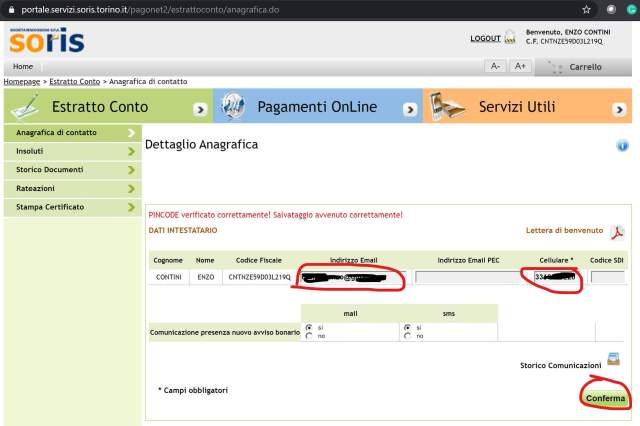Expand the Servizi Utili arrow
Image resolution: width=640 pixels, height=426 pixels.
[x=621, y=108]
